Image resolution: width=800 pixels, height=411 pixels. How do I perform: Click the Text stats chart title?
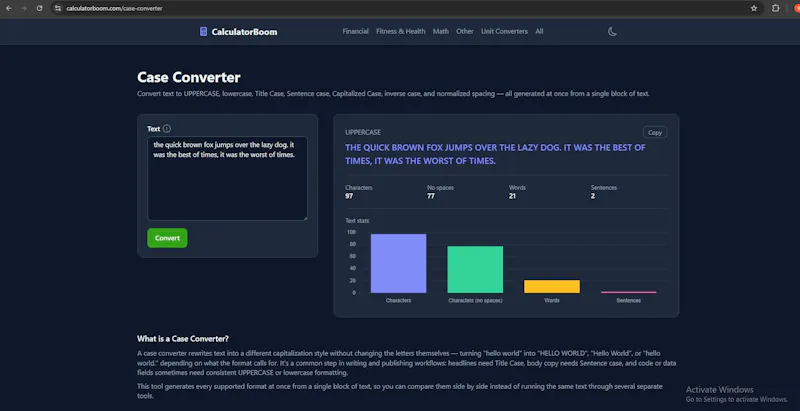coord(357,221)
